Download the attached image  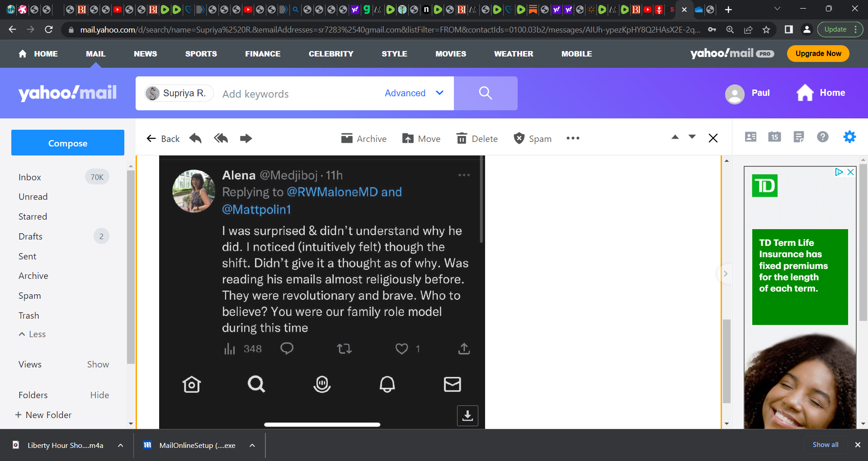[467, 415]
